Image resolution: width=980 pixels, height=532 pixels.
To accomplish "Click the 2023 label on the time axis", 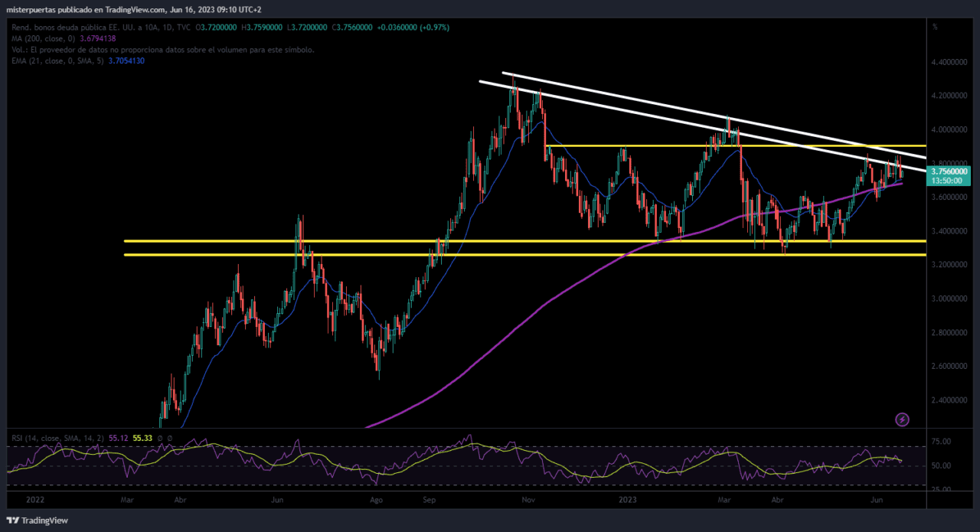I will tap(628, 499).
